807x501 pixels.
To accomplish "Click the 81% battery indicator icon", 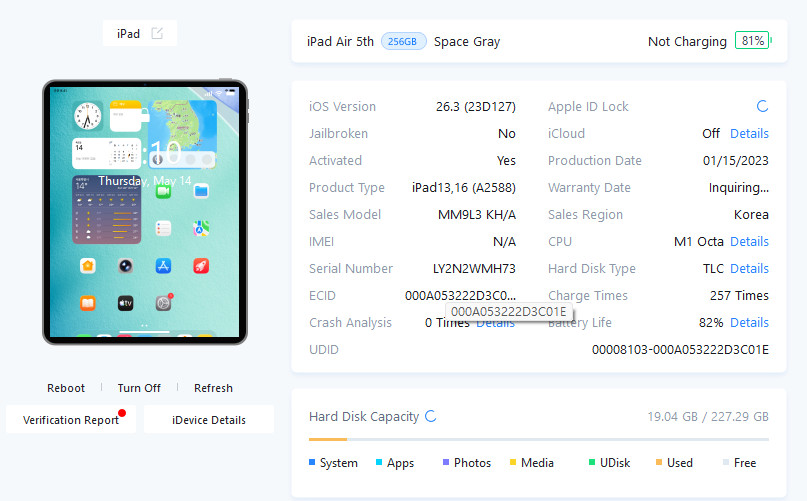I will pyautogui.click(x=752, y=41).
